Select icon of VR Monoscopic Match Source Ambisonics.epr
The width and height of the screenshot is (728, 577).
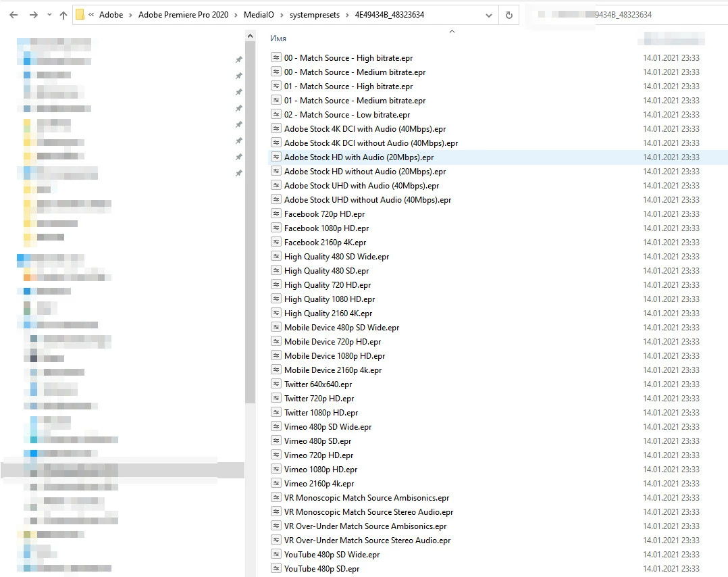(276, 497)
